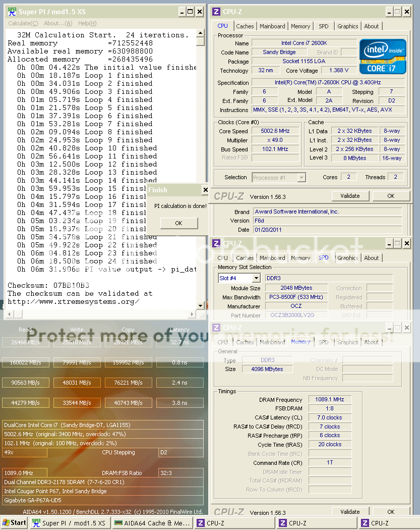Screen dimensions: 420x530
Task: Click the "Checksum: 07BB10B3" line in Super PI
Action: (48, 285)
